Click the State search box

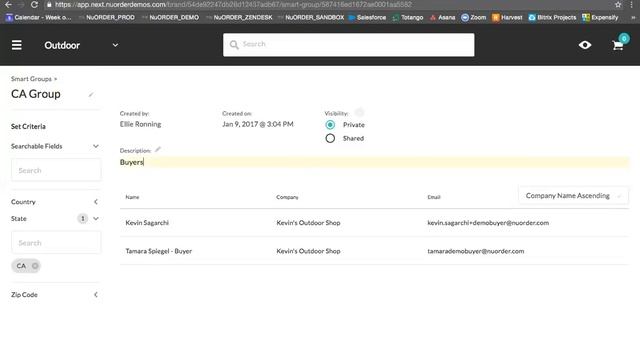click(x=56, y=243)
